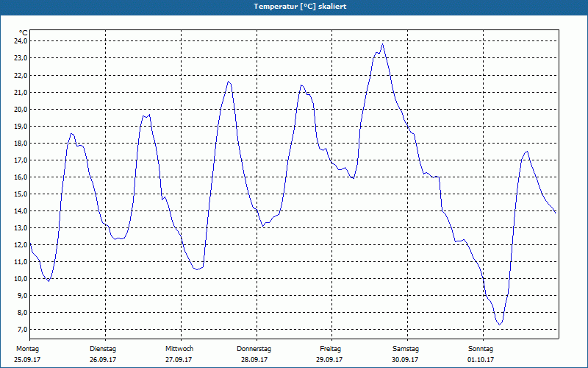Image resolution: width=588 pixels, height=368 pixels.
Task: Click the 10,0 axis value
Action: tap(21, 278)
